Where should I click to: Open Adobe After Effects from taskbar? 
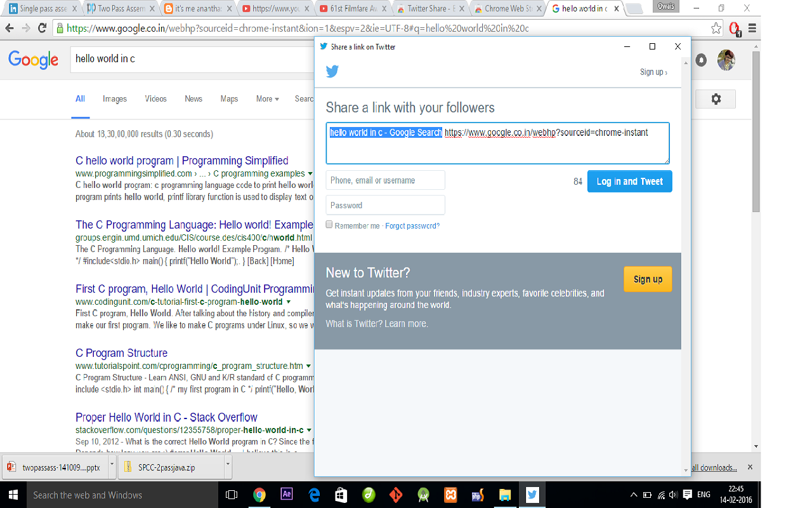pos(286,495)
